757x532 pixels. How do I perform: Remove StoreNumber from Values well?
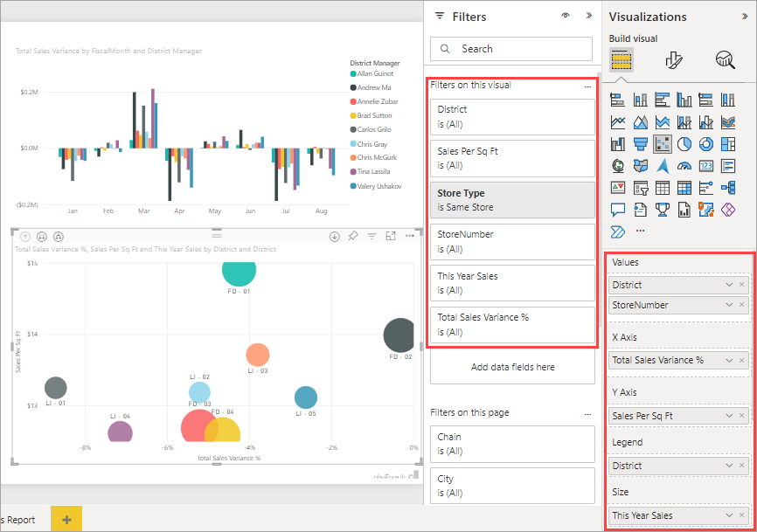coord(742,305)
